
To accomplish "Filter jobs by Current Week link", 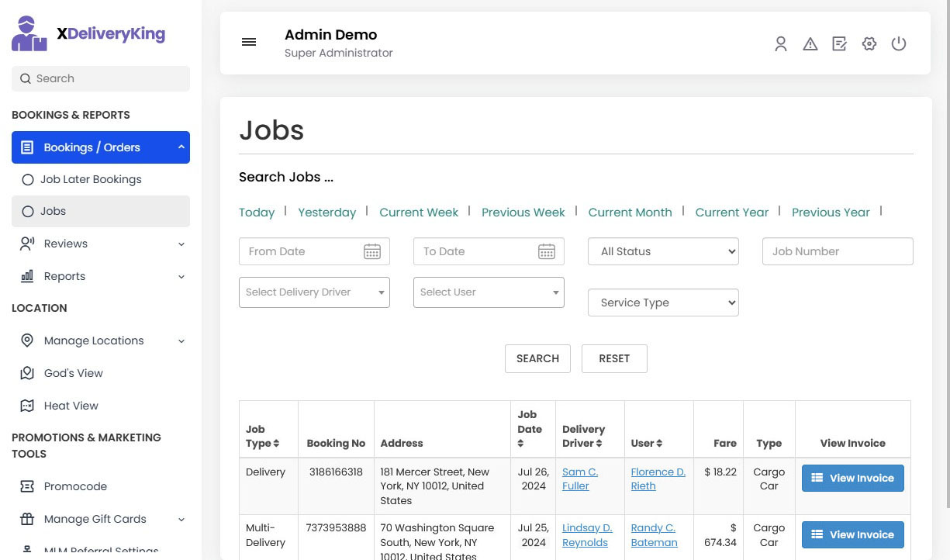I will point(419,213).
